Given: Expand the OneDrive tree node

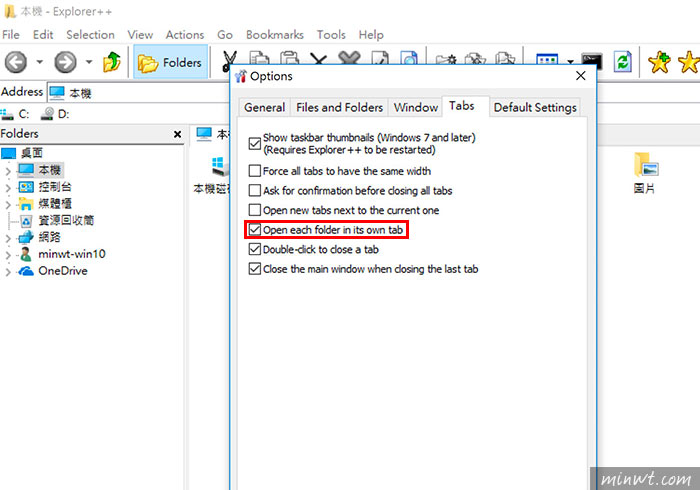Looking at the screenshot, I should pos(8,272).
